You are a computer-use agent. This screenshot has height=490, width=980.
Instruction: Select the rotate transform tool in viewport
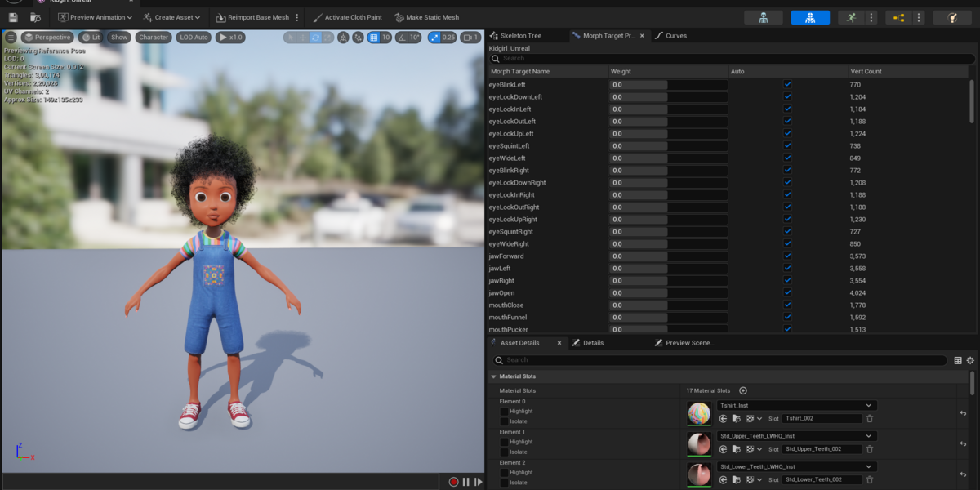click(315, 38)
